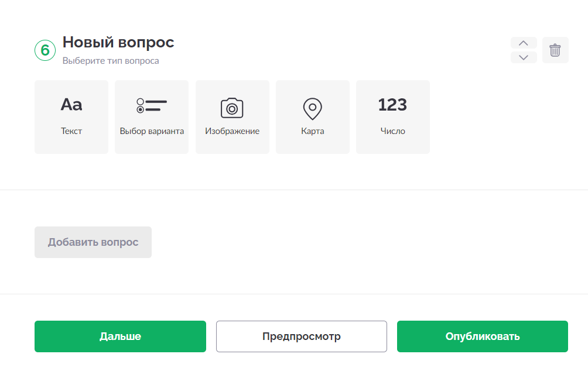This screenshot has height=378, width=588.
Task: Move question 6 up with the chevron
Action: click(x=524, y=43)
